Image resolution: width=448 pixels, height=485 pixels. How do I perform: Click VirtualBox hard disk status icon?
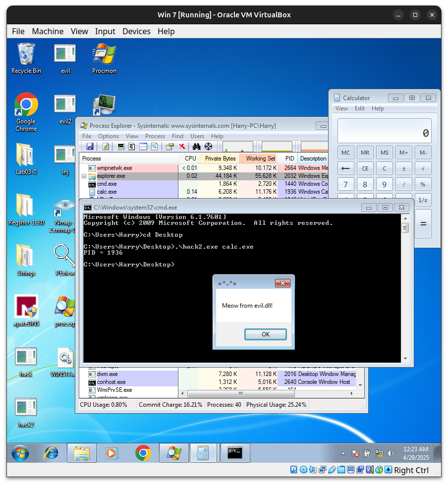coord(293,470)
